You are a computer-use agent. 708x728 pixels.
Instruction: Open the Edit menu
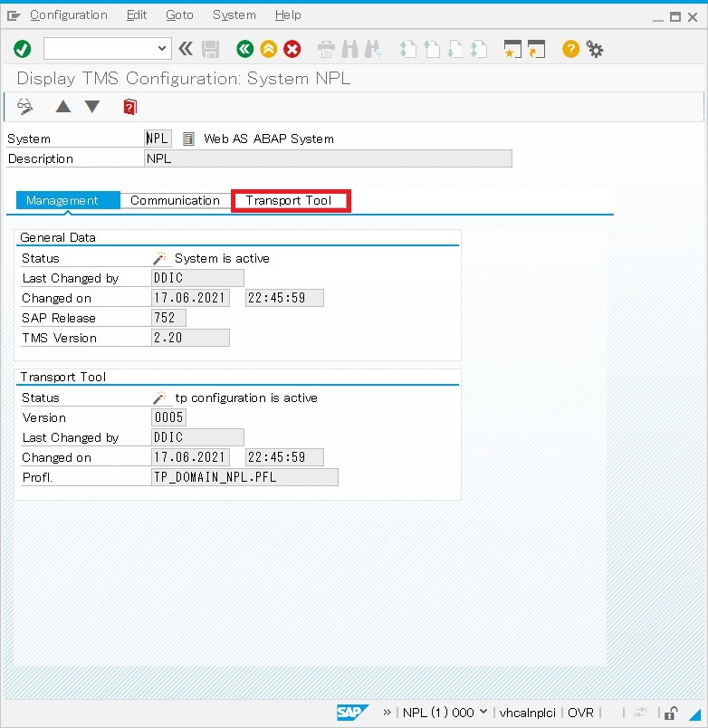137,15
